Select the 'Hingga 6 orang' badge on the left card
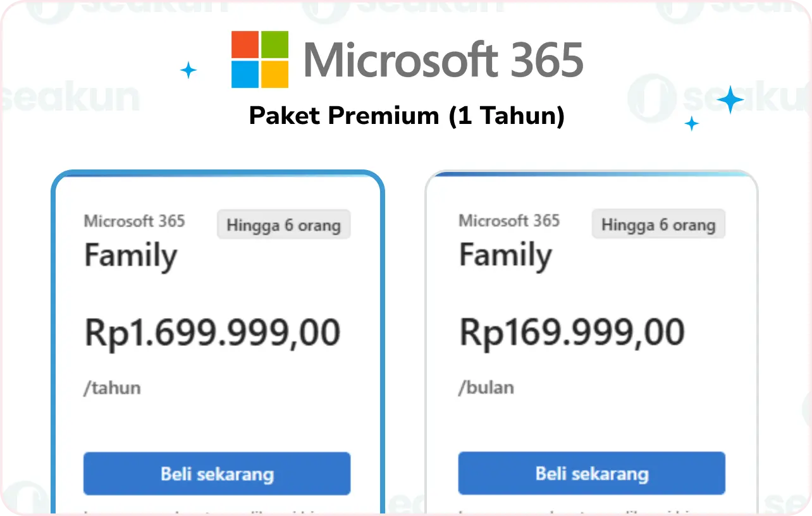The height and width of the screenshot is (516, 812). 283,224
